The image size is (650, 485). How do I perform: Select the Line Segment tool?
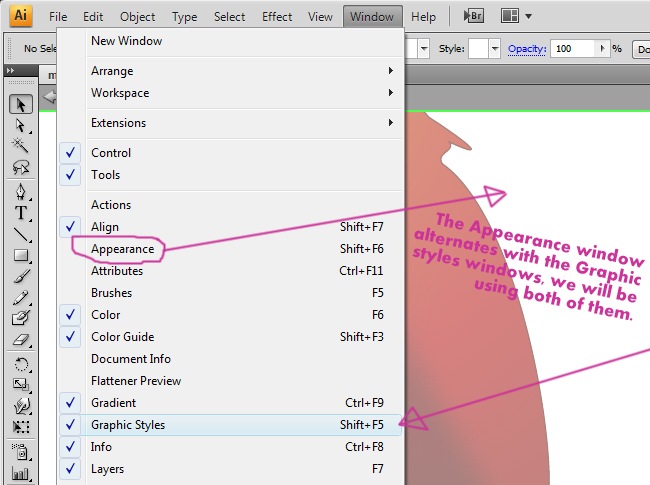(21, 234)
